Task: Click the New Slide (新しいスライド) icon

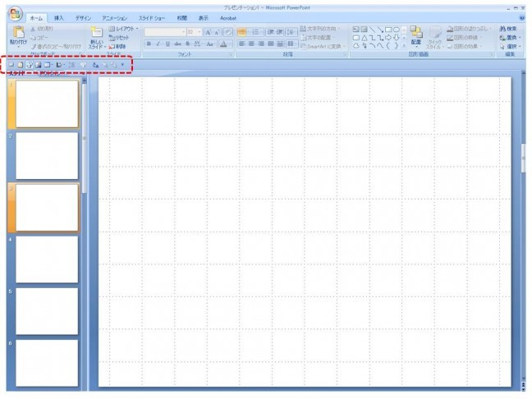Action: pyautogui.click(x=97, y=34)
